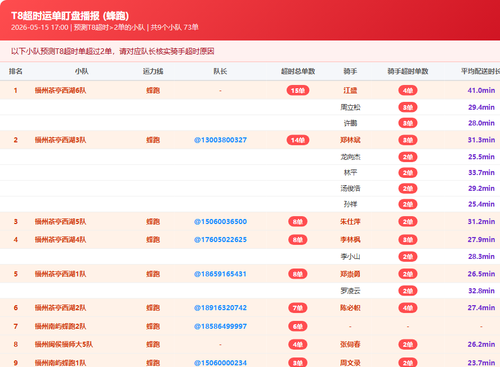Screen dimensions: 500x367
Task: Click rider name 周文录 in rank 9 row
Action: tap(350, 363)
